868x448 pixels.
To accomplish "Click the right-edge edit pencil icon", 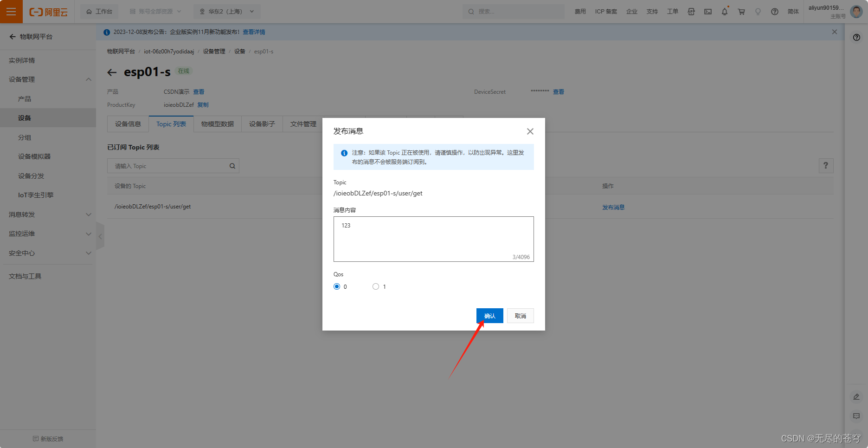I will pyautogui.click(x=856, y=397).
